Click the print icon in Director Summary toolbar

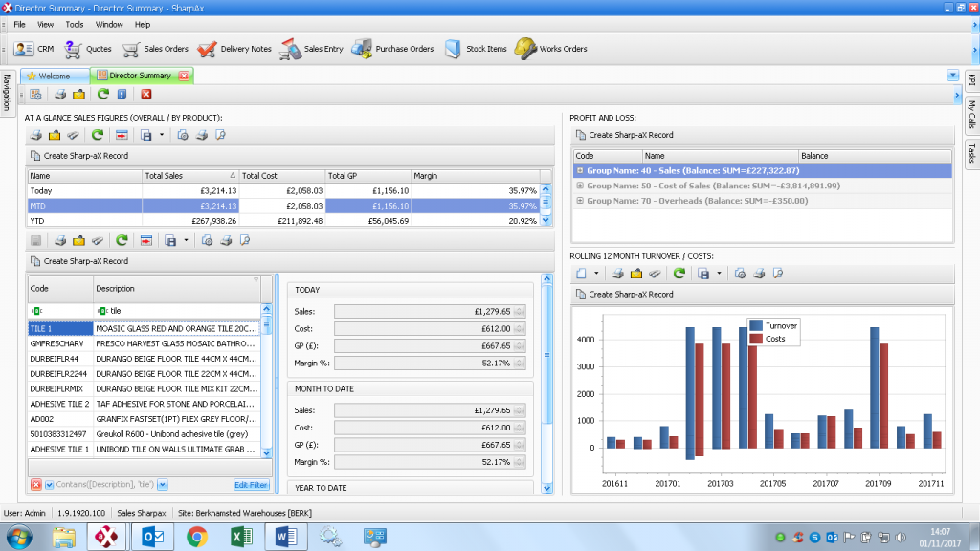60,95
